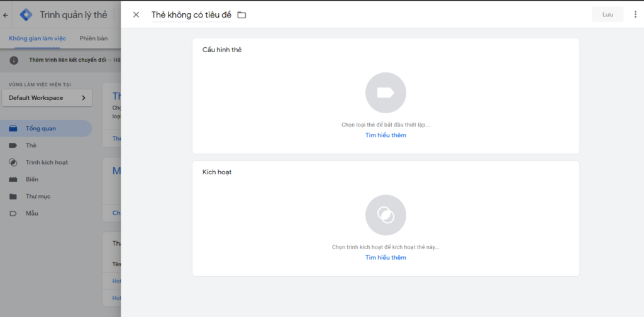Click the tag name field Thẻ không có tiêu đề
644x317 pixels.
[x=191, y=15]
